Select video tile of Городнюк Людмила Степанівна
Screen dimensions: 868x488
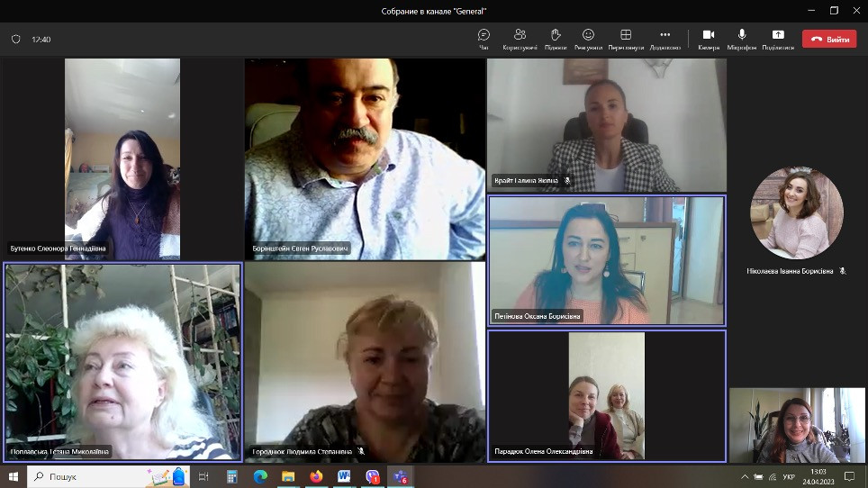(x=365, y=363)
